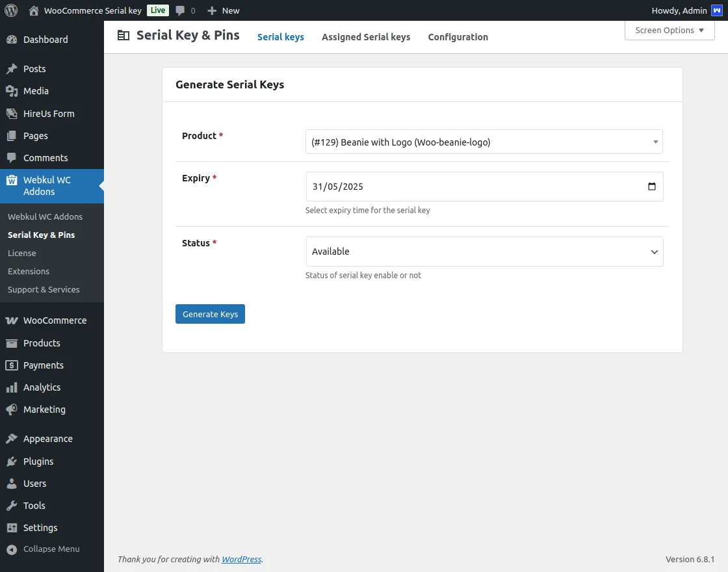
Task: Click the Webkul avatar icon beside Howdy Admin
Action: coord(716,10)
